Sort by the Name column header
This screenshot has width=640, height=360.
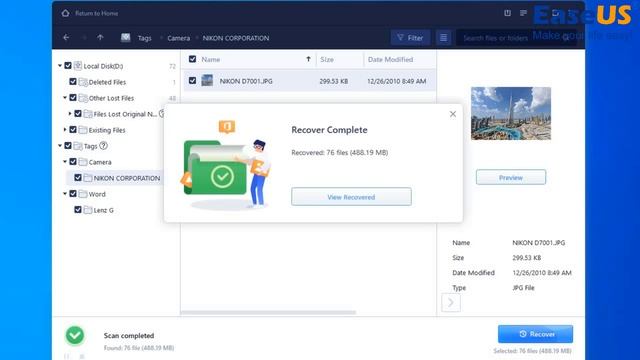211,60
